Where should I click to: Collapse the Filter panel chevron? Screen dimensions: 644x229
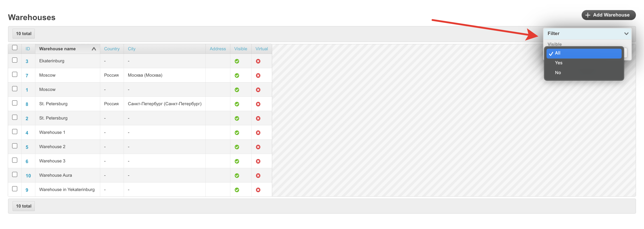pos(626,34)
